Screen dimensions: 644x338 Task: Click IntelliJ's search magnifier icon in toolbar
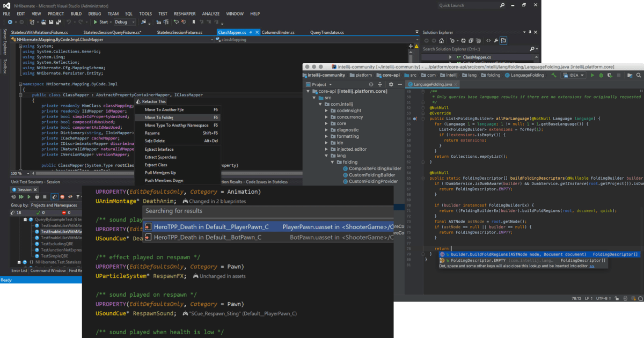(639, 75)
